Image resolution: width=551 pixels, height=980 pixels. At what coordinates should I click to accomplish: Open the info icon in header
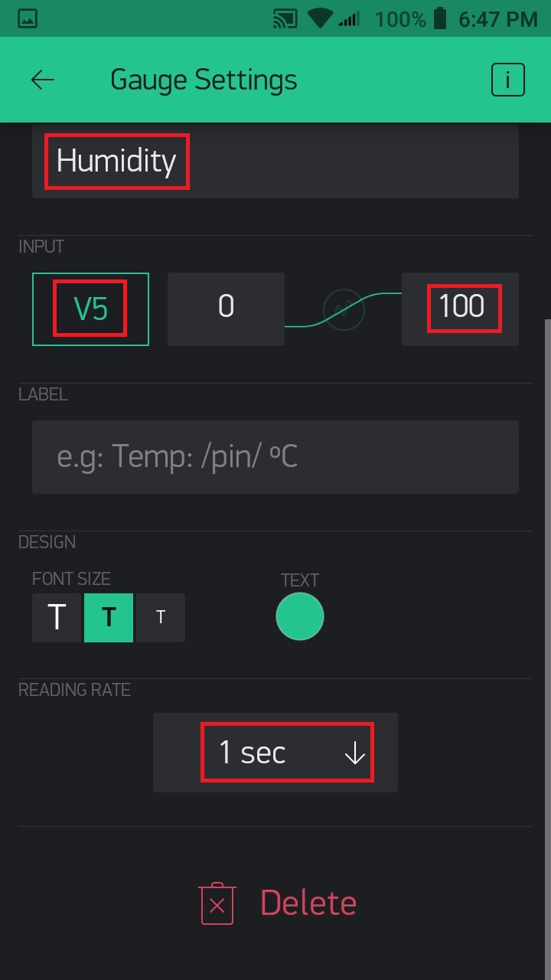pyautogui.click(x=508, y=80)
